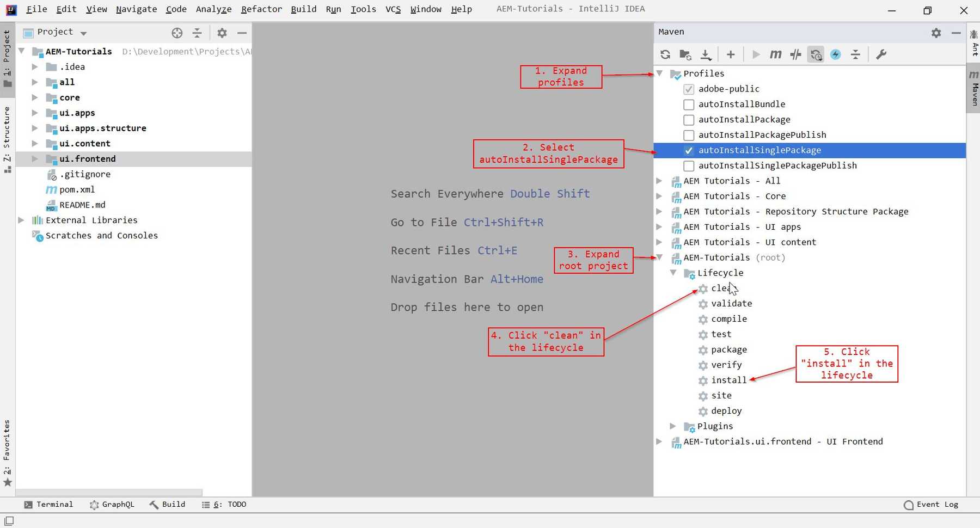Viewport: 980px width, 528px height.
Task: Expand the AEM Tutorials - Core node
Action: [x=659, y=196]
